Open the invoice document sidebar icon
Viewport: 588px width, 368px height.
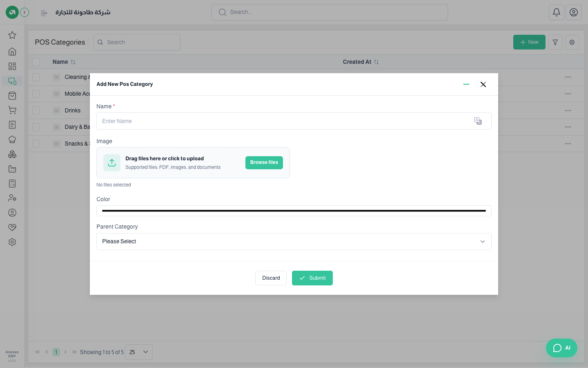click(x=12, y=125)
